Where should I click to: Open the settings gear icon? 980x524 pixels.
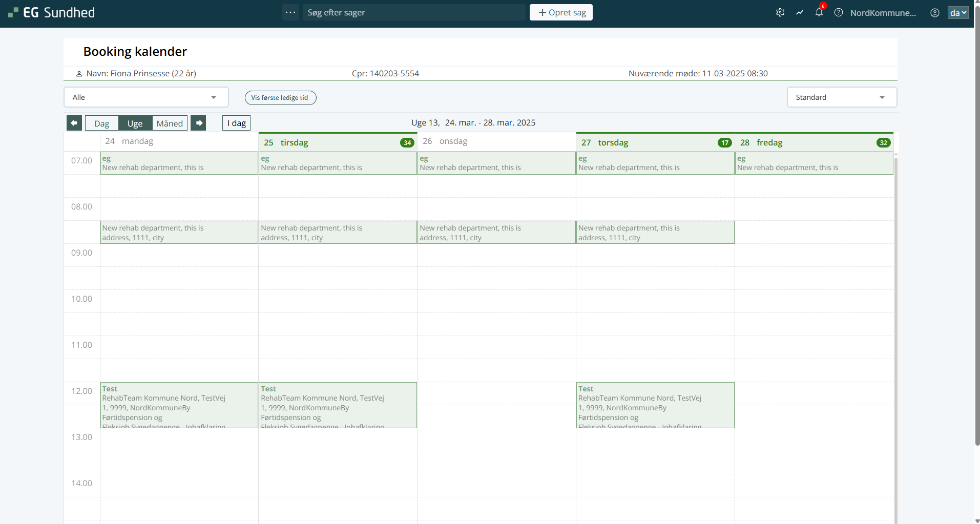(780, 13)
